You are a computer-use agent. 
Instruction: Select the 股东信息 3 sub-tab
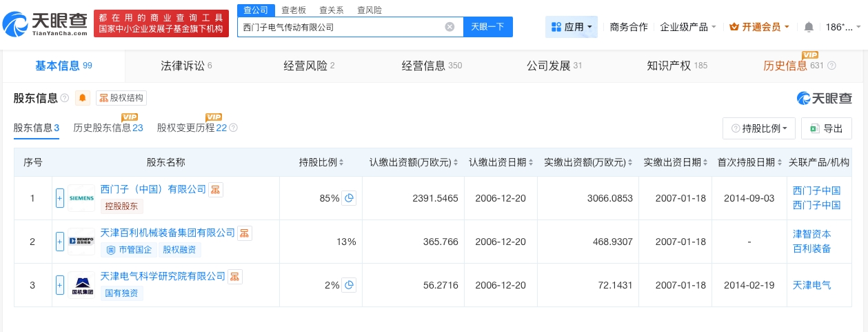coord(37,128)
